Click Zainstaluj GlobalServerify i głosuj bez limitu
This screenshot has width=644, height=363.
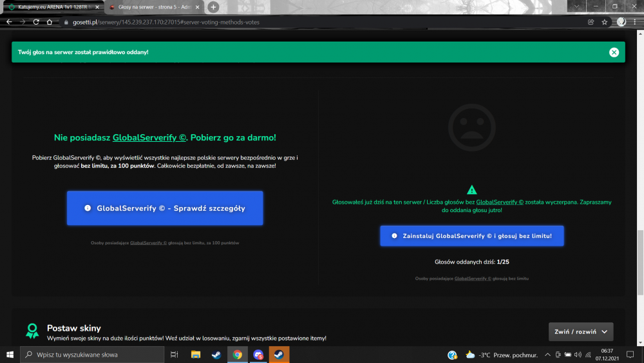pos(472,236)
